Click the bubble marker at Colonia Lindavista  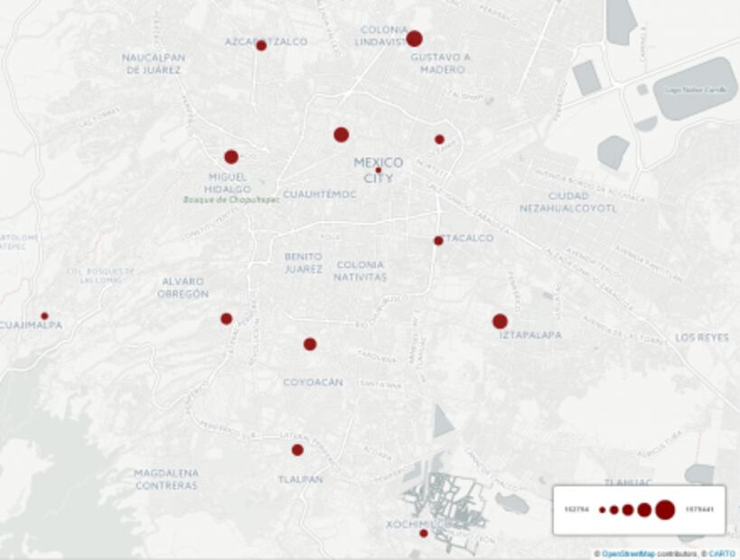(x=414, y=39)
